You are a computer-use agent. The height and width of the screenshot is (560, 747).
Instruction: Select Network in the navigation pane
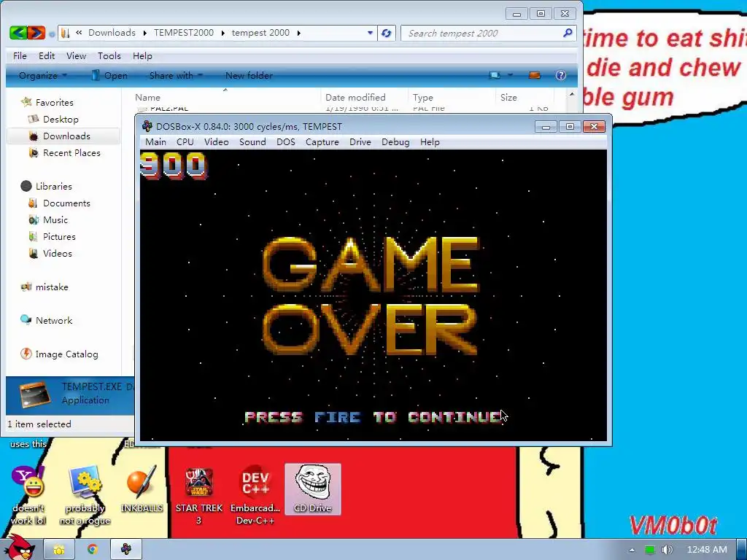pyautogui.click(x=54, y=321)
